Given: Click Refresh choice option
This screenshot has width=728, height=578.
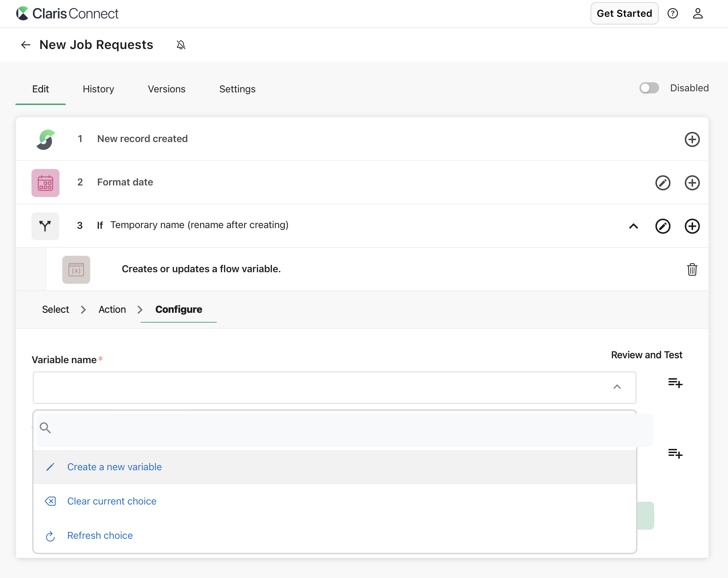Looking at the screenshot, I should point(100,535).
